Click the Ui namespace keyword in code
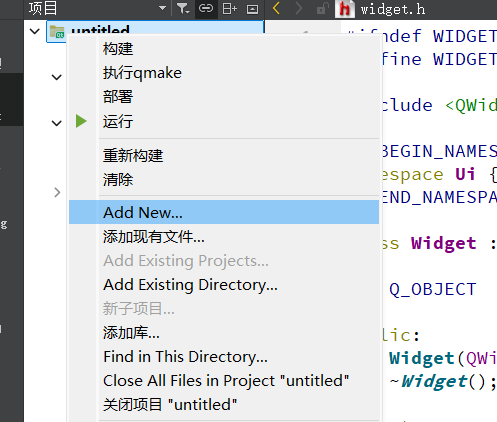This screenshot has width=497, height=422. click(465, 174)
